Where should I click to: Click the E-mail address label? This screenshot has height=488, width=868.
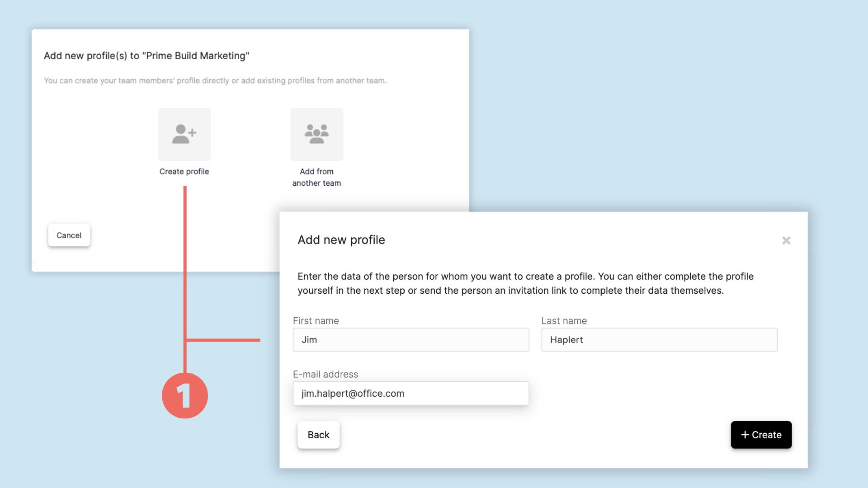pos(325,374)
